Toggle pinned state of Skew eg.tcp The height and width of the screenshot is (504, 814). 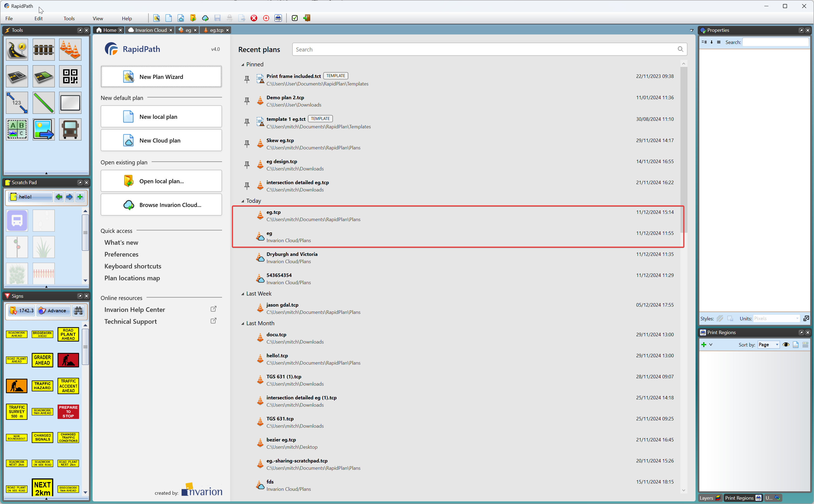point(247,143)
